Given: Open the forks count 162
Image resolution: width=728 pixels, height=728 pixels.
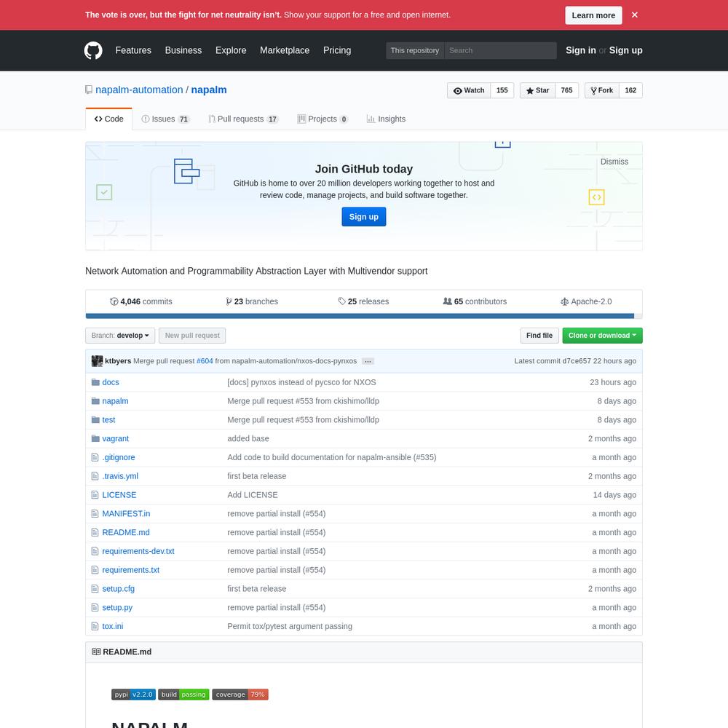Looking at the screenshot, I should coord(630,90).
